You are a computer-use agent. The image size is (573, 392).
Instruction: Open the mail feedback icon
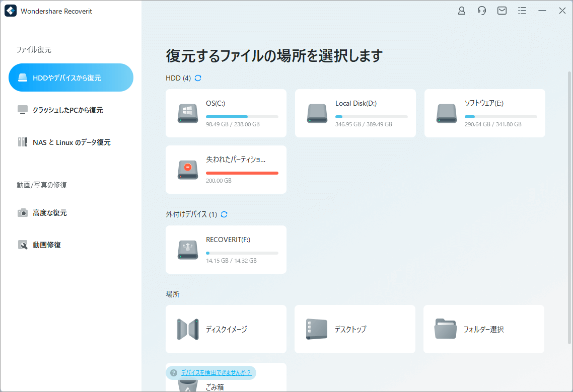tap(502, 10)
